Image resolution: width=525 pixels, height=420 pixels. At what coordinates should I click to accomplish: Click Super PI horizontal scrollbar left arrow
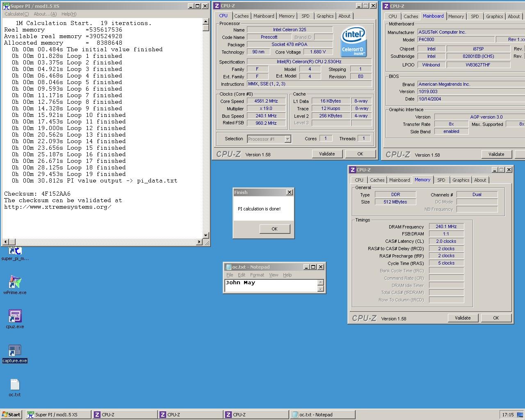click(5, 242)
